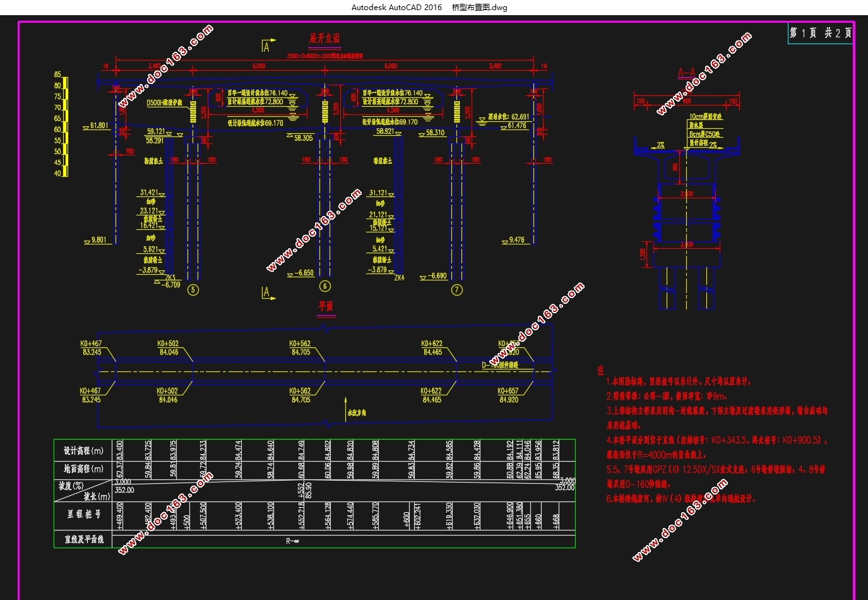
Task: Click the right 352.00 slope length value
Action: 565,488
